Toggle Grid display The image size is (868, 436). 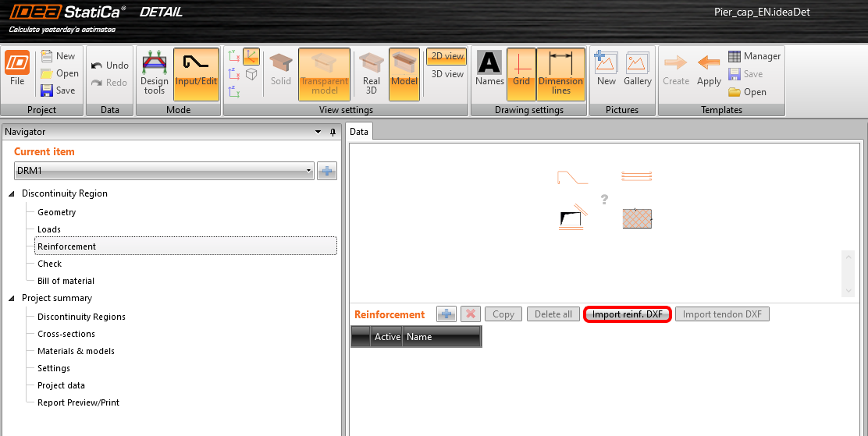point(521,74)
